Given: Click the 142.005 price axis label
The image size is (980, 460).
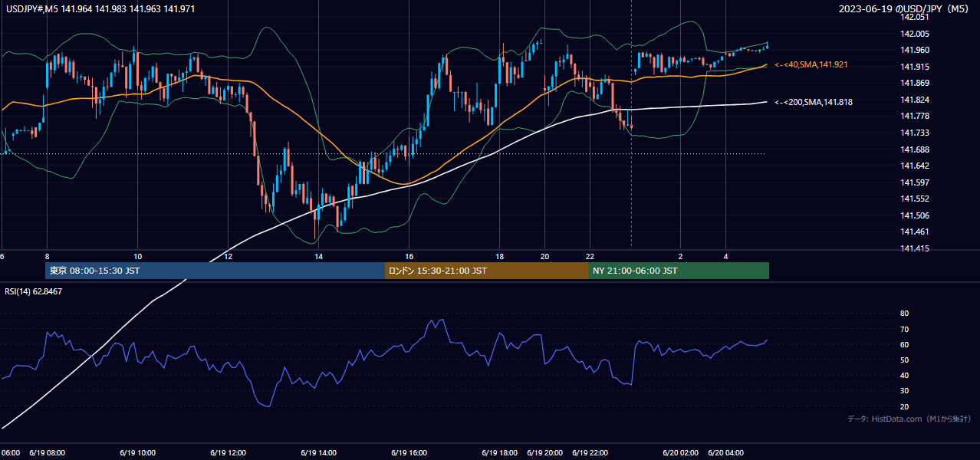Looking at the screenshot, I should pos(916,34).
